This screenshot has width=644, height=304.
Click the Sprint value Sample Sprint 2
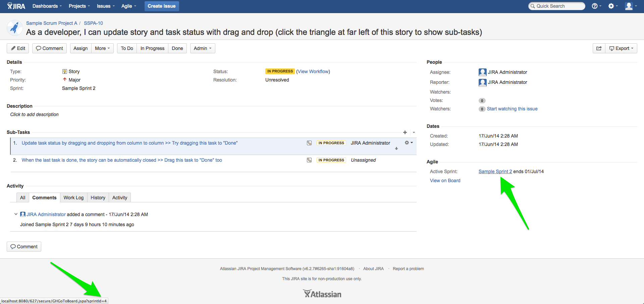79,88
